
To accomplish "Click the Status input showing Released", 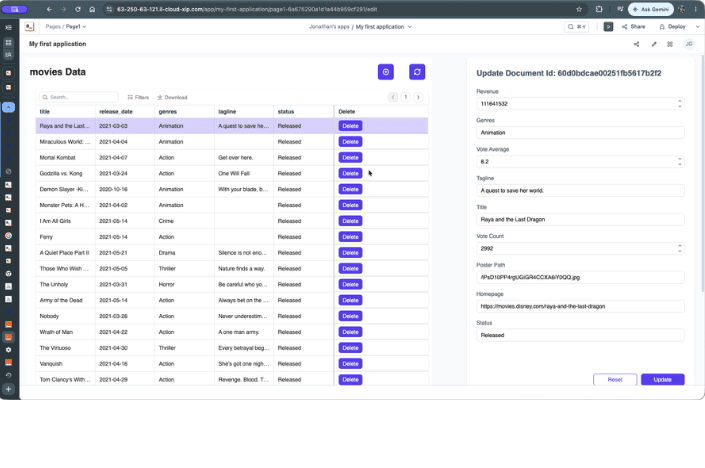I will point(580,335).
